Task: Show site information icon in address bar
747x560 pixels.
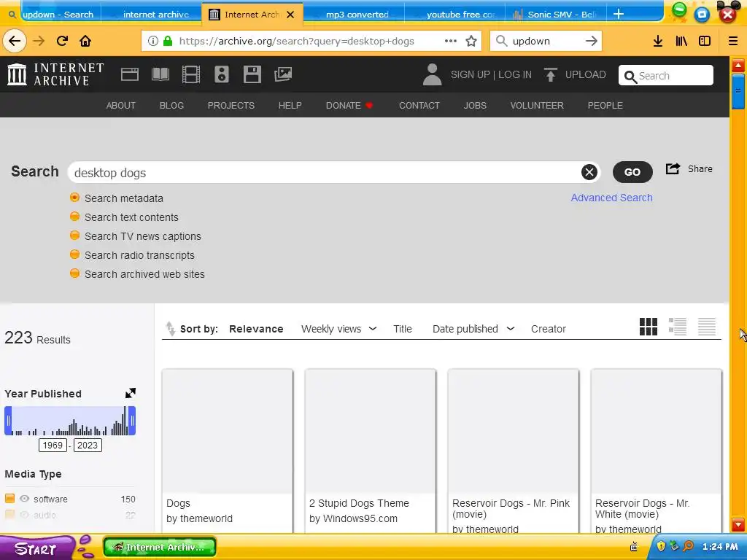Action: (153, 41)
